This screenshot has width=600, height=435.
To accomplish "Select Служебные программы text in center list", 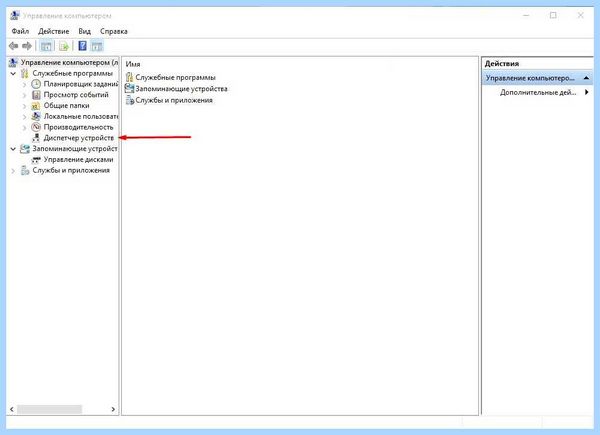I will click(x=175, y=77).
